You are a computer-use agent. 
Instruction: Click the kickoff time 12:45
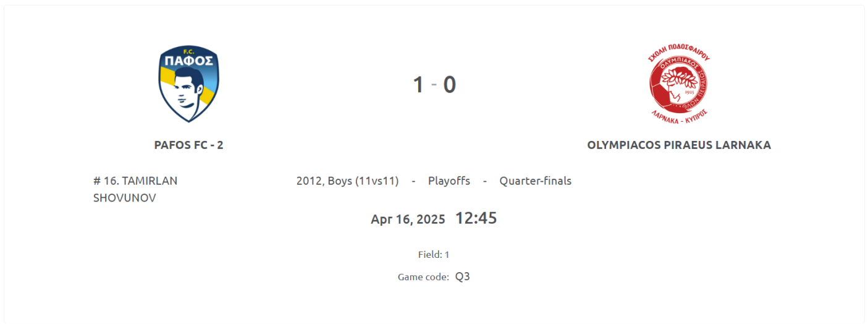(476, 218)
